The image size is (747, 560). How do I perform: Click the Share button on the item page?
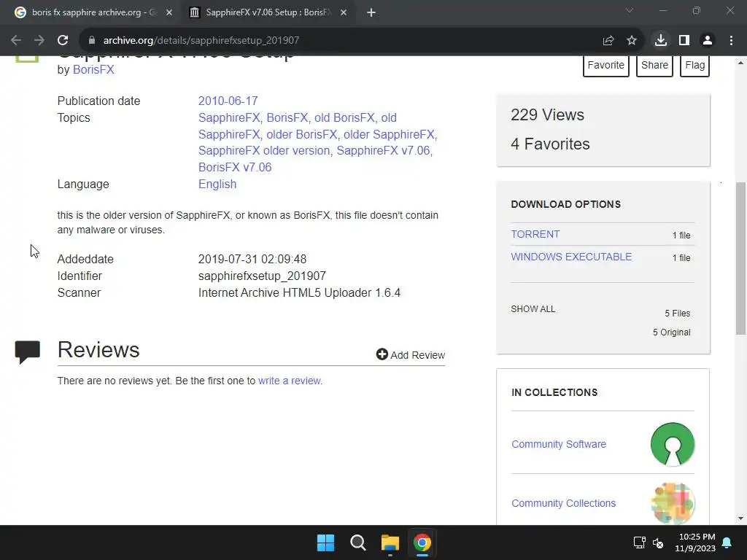click(654, 65)
